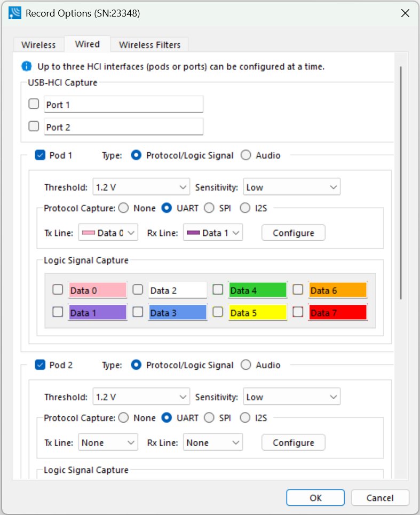The height and width of the screenshot is (515, 420).
Task: Set Pod 2 Protocol Capture to None
Action: [x=124, y=417]
